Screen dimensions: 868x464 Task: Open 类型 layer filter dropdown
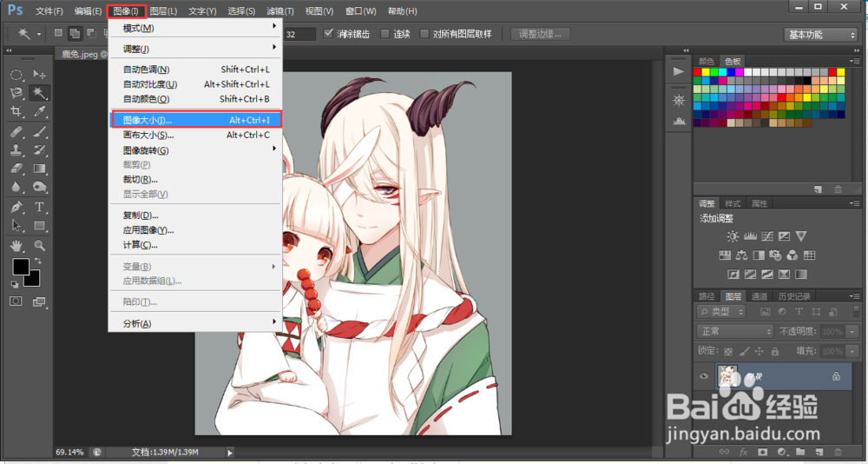click(722, 312)
